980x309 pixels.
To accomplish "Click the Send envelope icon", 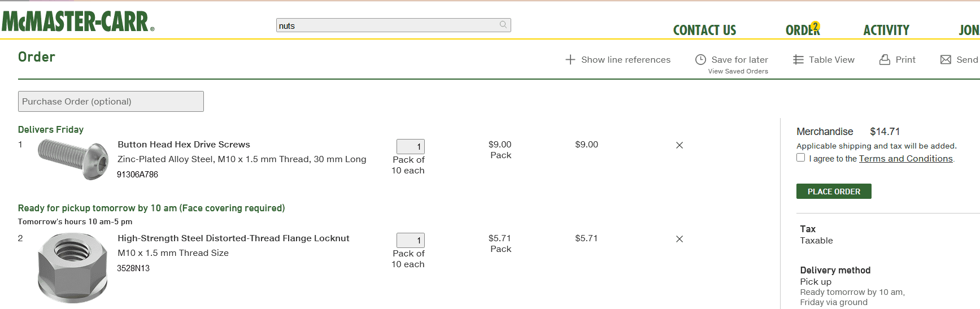I will click(x=946, y=60).
